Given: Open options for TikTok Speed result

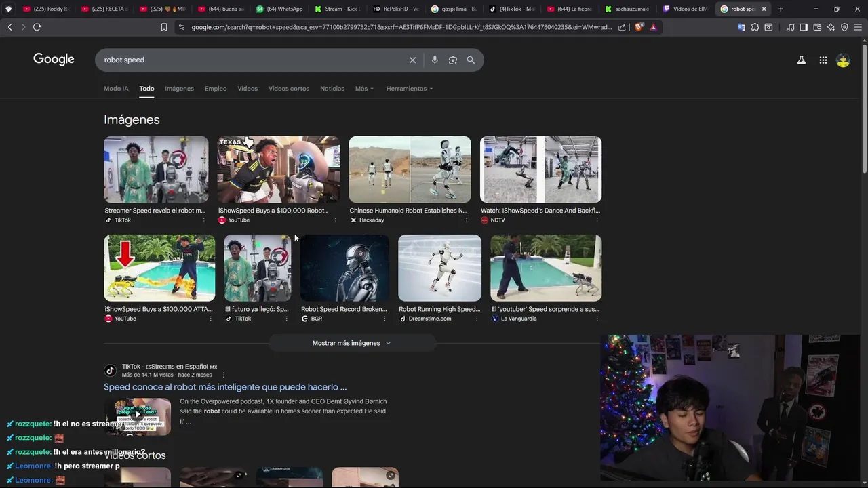Looking at the screenshot, I should click(x=223, y=375).
